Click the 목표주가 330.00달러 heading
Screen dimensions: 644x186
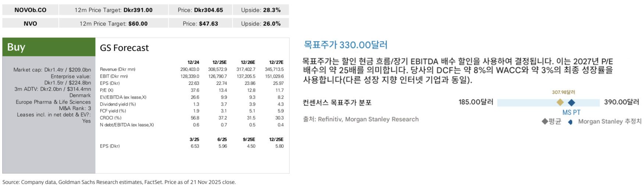point(345,45)
